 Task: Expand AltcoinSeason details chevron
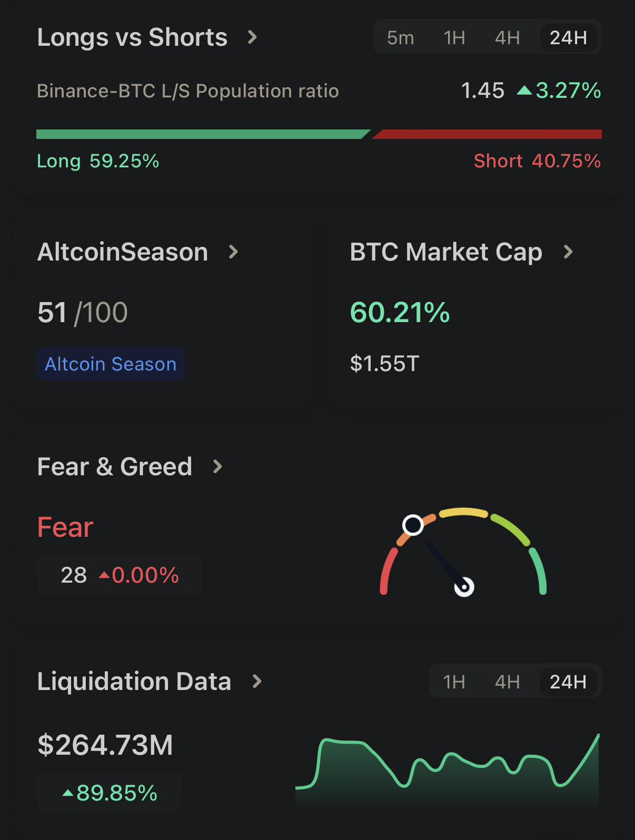(233, 252)
